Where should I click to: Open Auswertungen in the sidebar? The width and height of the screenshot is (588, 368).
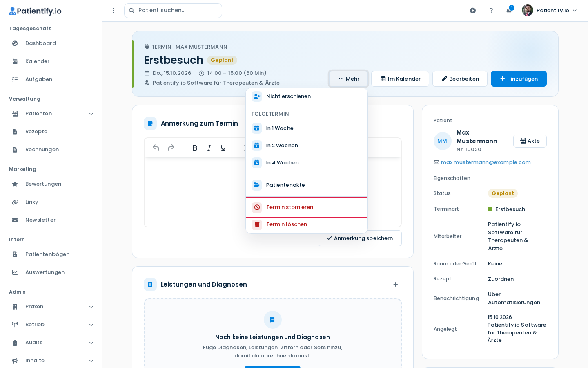tap(51, 272)
